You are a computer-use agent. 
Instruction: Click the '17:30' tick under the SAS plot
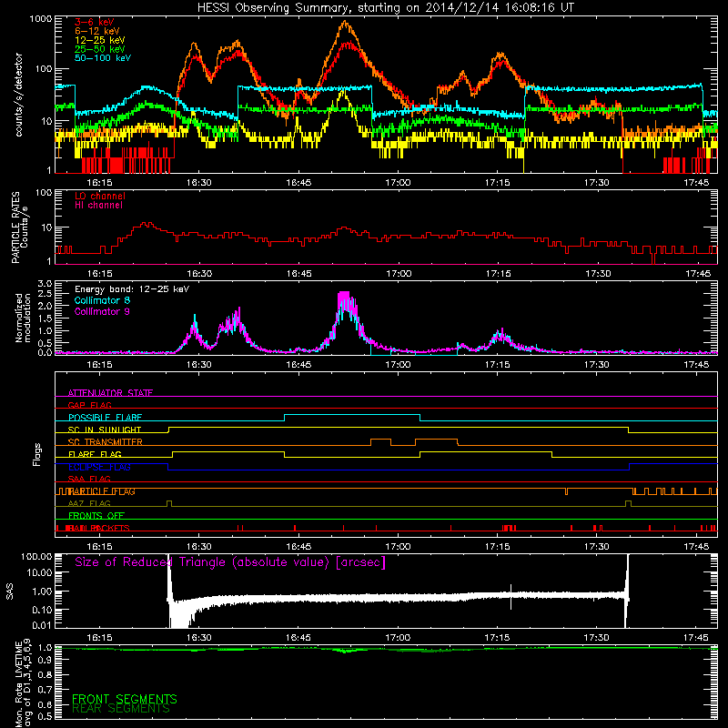[x=597, y=638]
